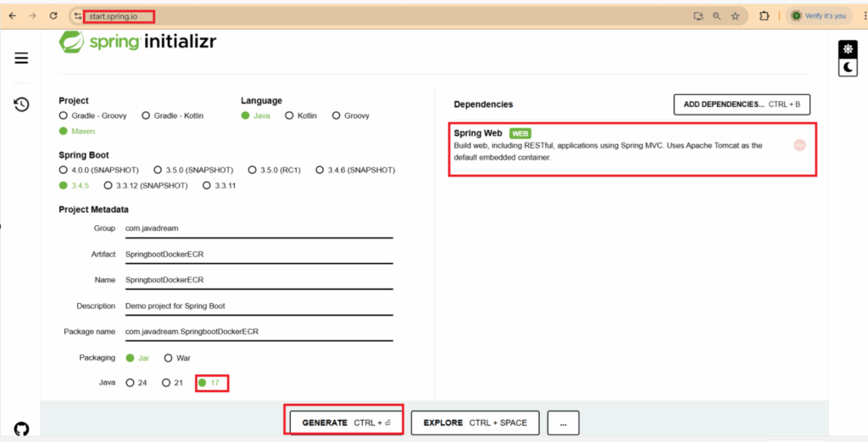Click the Verify it's you profile button
868x442 pixels.
click(x=819, y=16)
